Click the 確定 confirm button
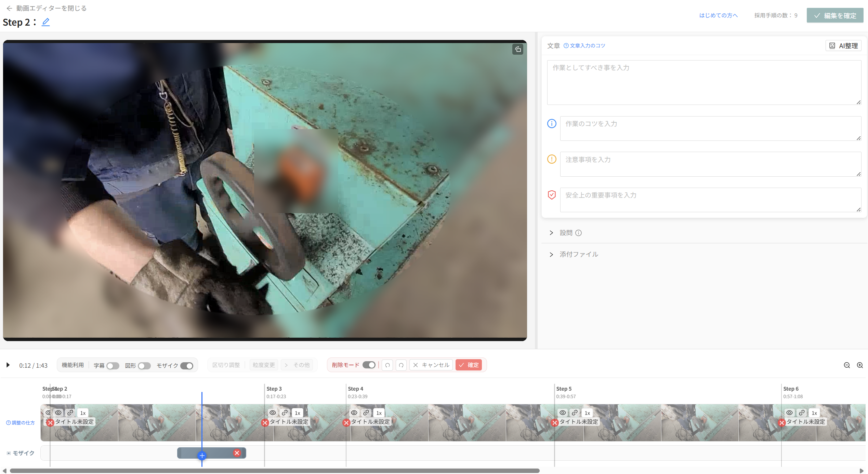Viewport: 868px width, 474px height. pyautogui.click(x=469, y=365)
